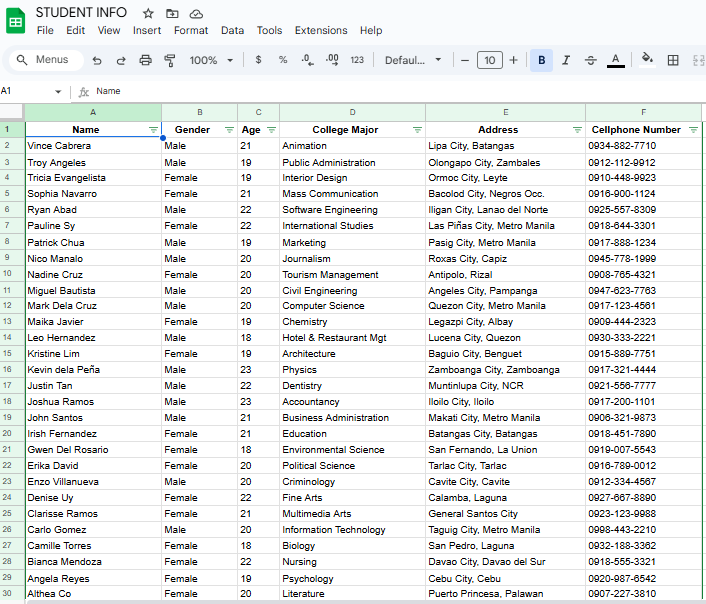Open more number formats (123)

coord(357,59)
